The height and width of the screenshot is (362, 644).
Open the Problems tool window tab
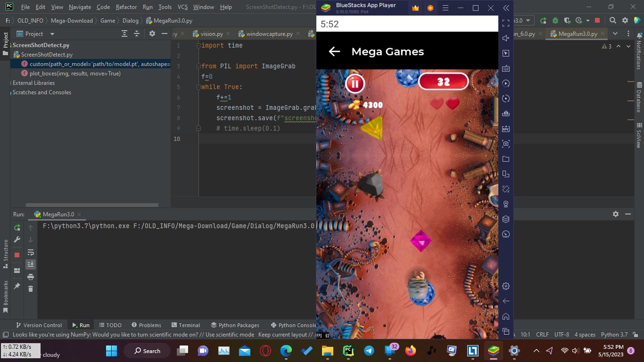point(147,325)
